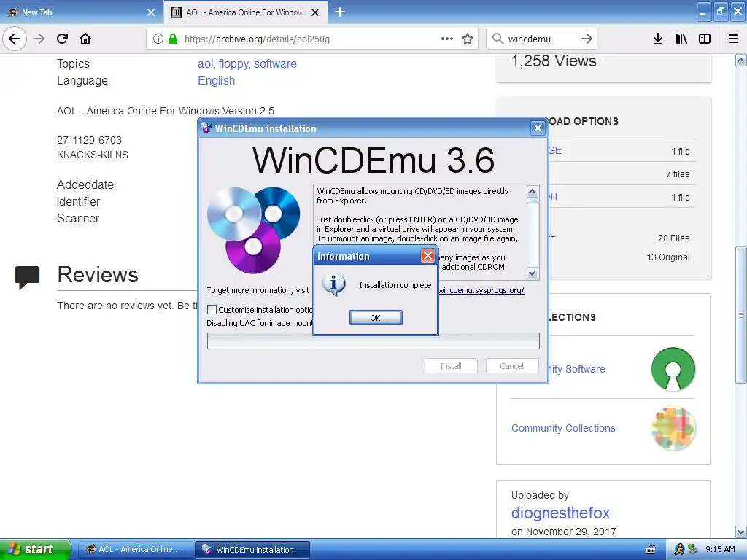747x560 pixels.
Task: Open the downloads arrow icon
Action: 658,39
